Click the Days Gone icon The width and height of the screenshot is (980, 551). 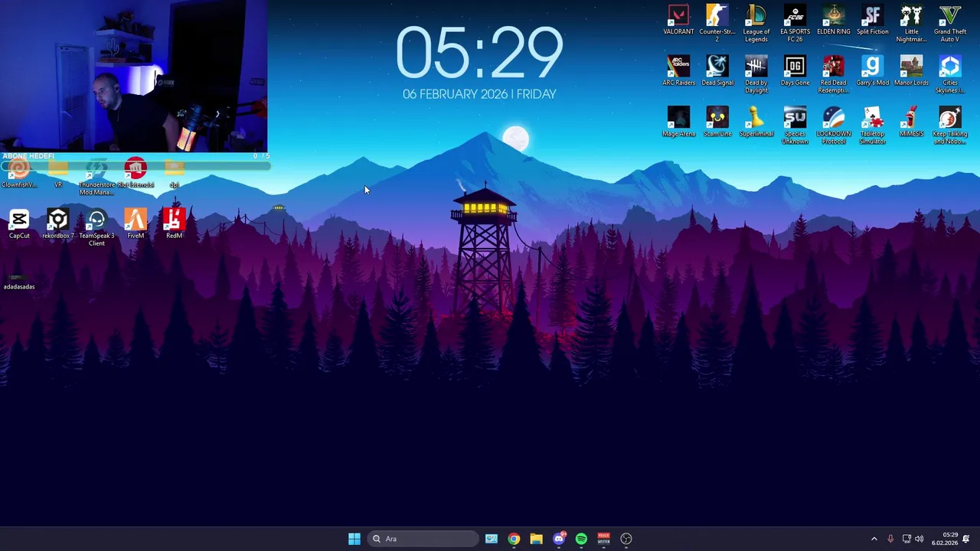click(795, 71)
